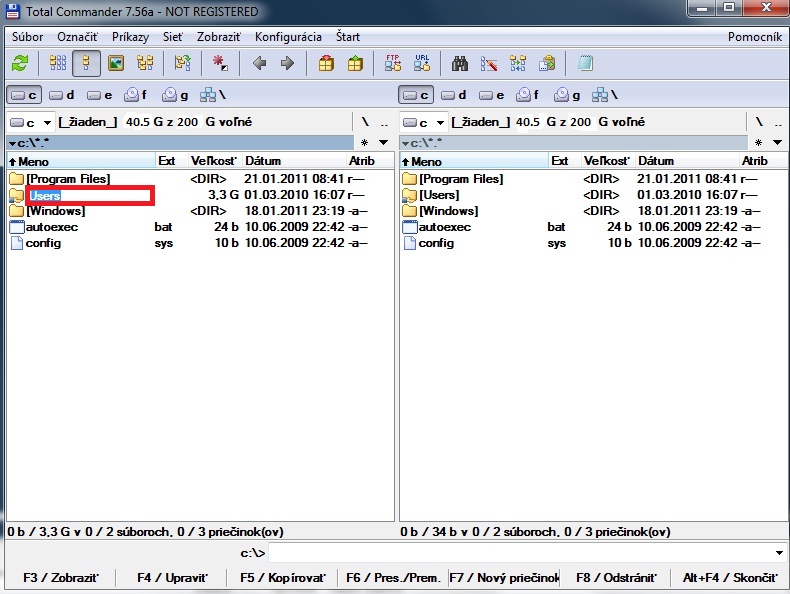Open left panel history dropdown arrow
790x594 pixels.
[x=383, y=143]
